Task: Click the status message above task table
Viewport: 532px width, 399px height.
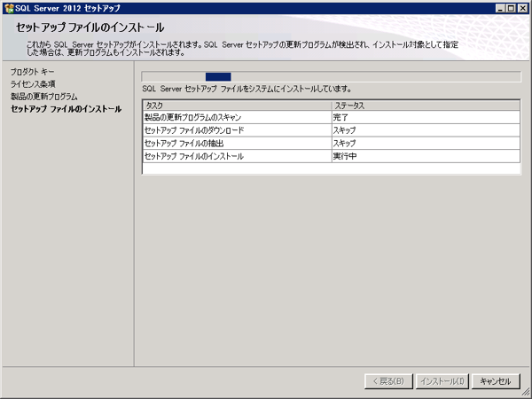Action: click(246, 89)
